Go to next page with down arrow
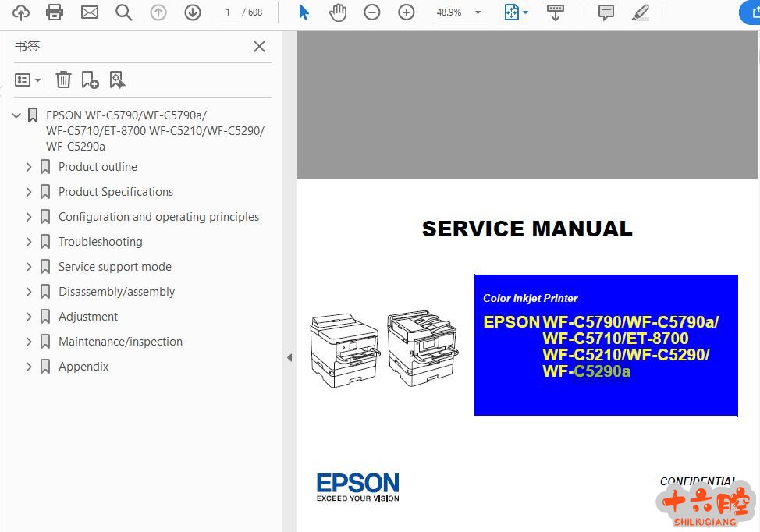Viewport: 760px width, 532px height. point(193,12)
